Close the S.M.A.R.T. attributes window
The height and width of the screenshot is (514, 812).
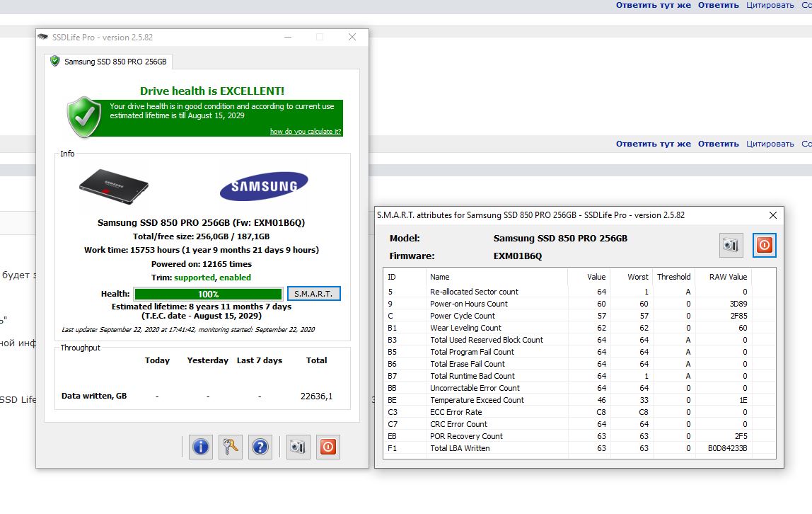tap(772, 215)
